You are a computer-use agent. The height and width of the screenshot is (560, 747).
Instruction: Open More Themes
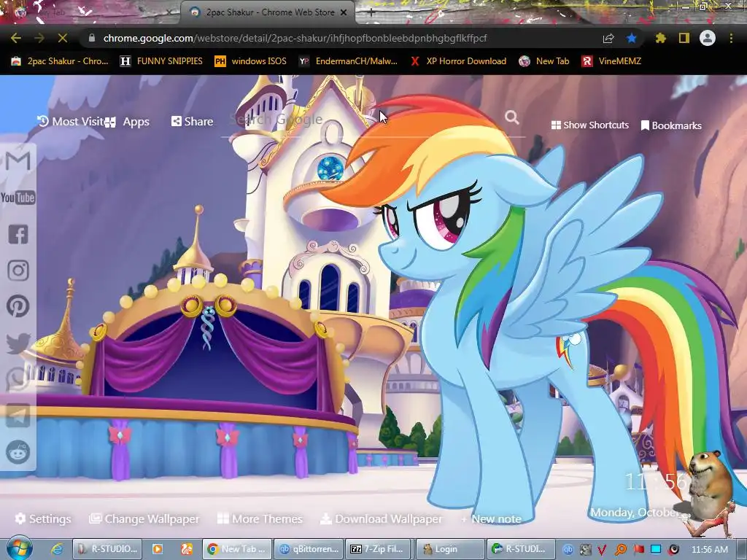point(260,518)
